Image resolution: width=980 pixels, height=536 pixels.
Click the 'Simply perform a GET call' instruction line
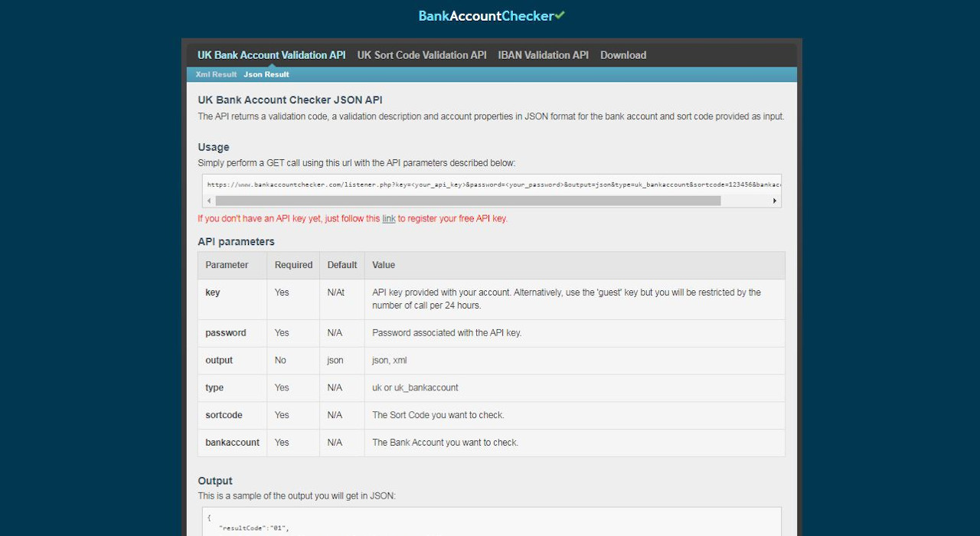click(357, 163)
